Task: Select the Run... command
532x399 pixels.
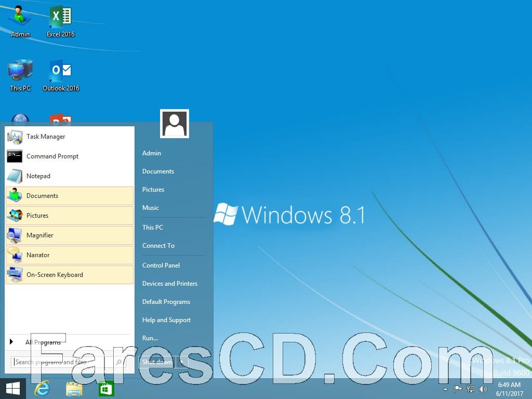Action: [150, 338]
